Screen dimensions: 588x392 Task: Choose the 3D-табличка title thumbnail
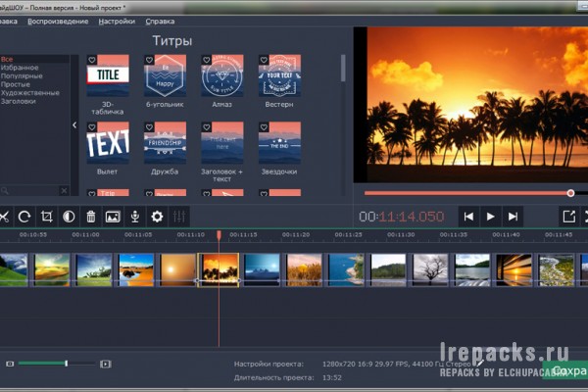coord(108,75)
